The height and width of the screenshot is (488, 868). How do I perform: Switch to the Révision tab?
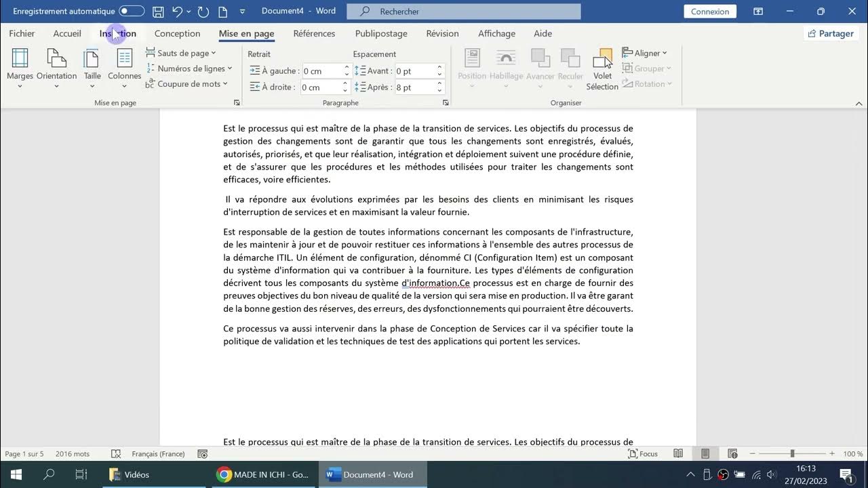pyautogui.click(x=442, y=33)
